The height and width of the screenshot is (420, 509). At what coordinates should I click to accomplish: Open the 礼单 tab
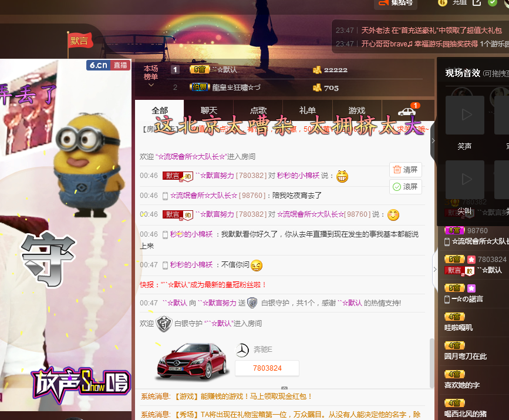point(308,111)
